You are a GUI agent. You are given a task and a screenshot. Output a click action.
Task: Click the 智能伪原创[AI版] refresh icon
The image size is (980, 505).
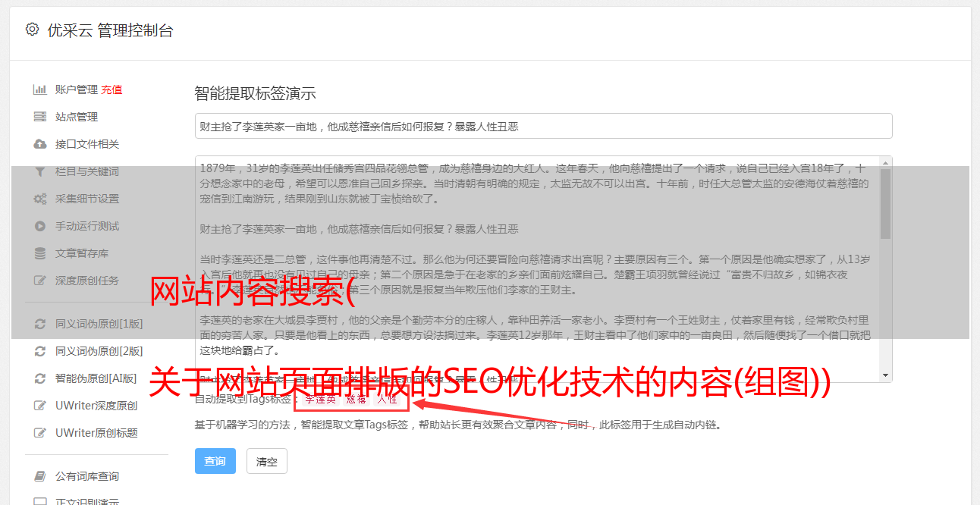tap(40, 378)
